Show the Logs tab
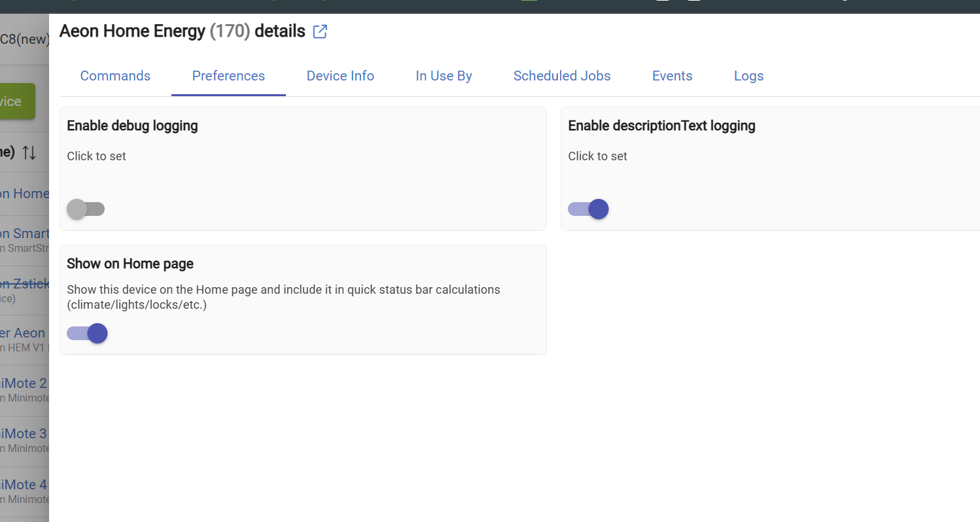This screenshot has height=522, width=980. (x=748, y=76)
